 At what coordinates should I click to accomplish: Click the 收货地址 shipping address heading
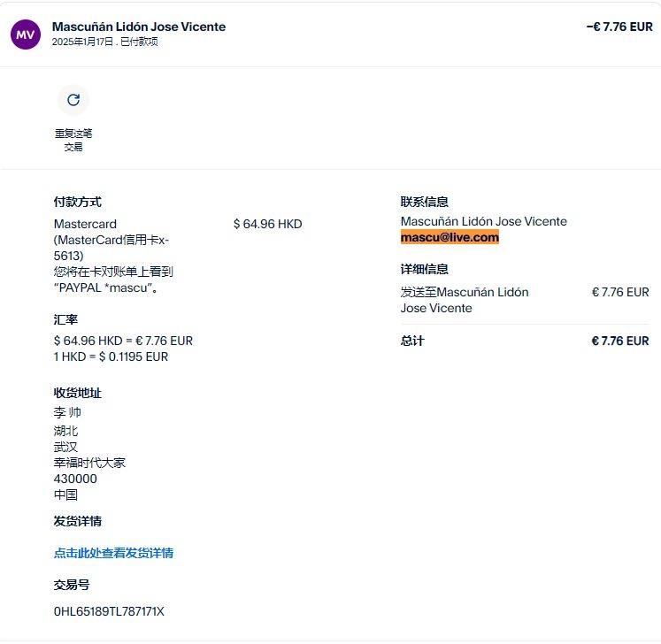click(77, 393)
